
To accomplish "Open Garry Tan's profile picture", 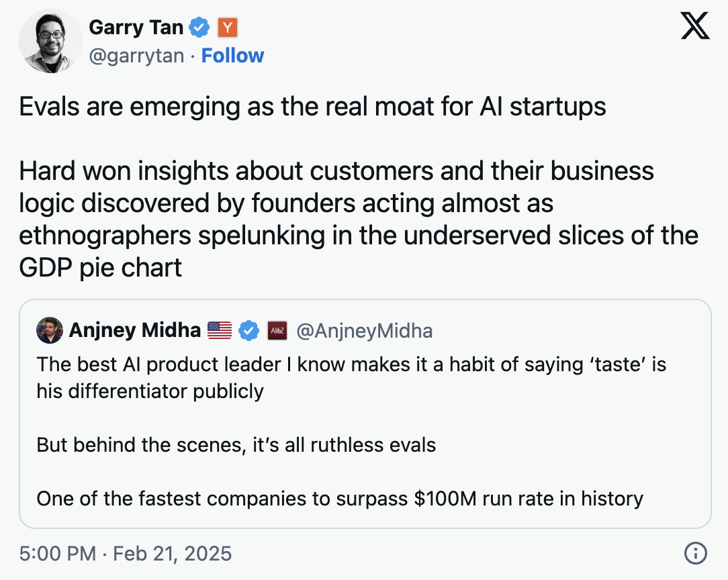I will [x=50, y=40].
